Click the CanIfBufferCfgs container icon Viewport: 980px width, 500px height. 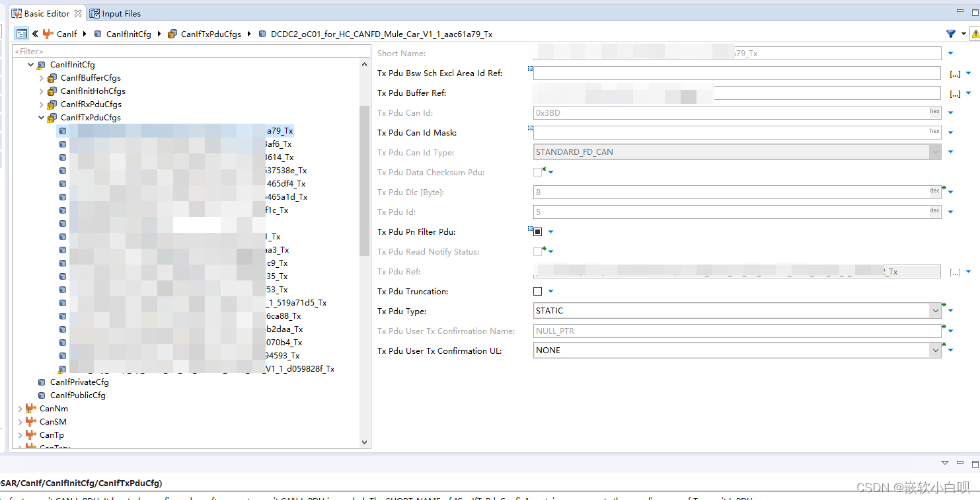coord(52,78)
